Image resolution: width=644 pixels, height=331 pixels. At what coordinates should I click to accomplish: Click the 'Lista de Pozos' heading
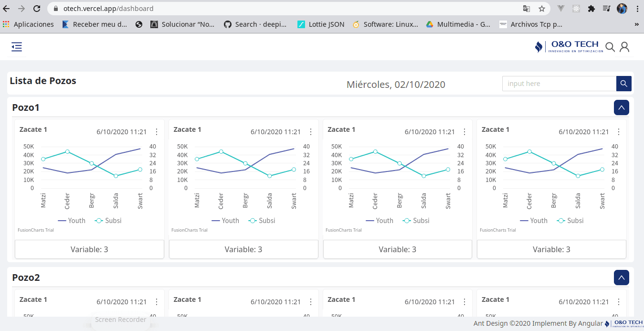pos(43,81)
